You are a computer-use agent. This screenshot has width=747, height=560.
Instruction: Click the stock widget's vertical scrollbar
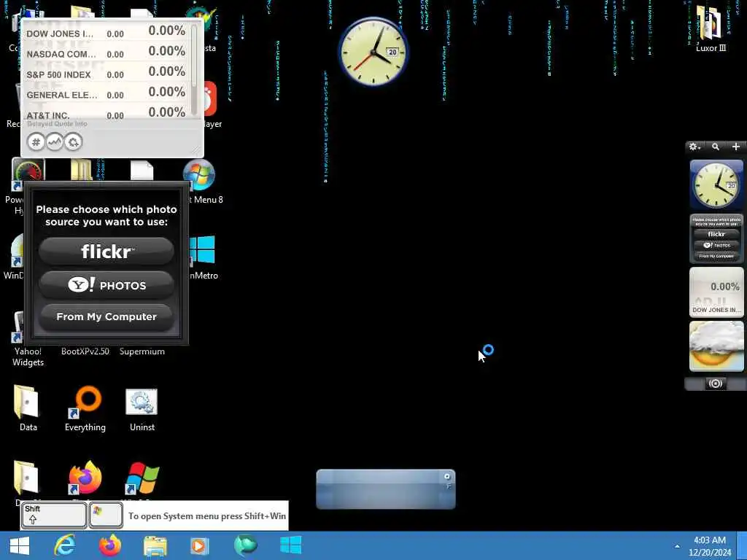[194, 69]
